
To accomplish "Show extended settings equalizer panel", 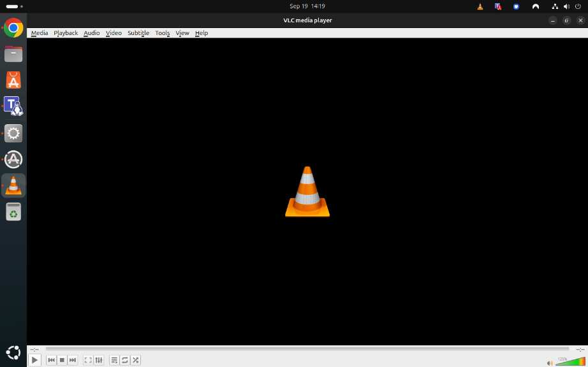I will tap(99, 360).
